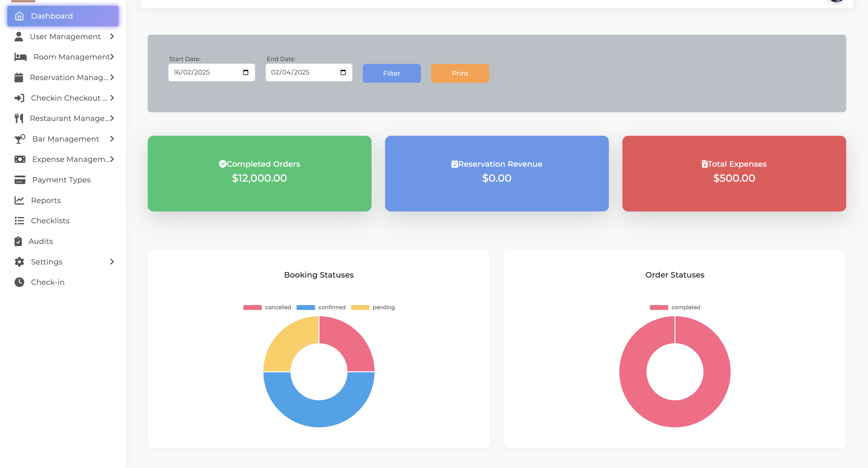Click the Checkin Checkout arrow icon

19,98
